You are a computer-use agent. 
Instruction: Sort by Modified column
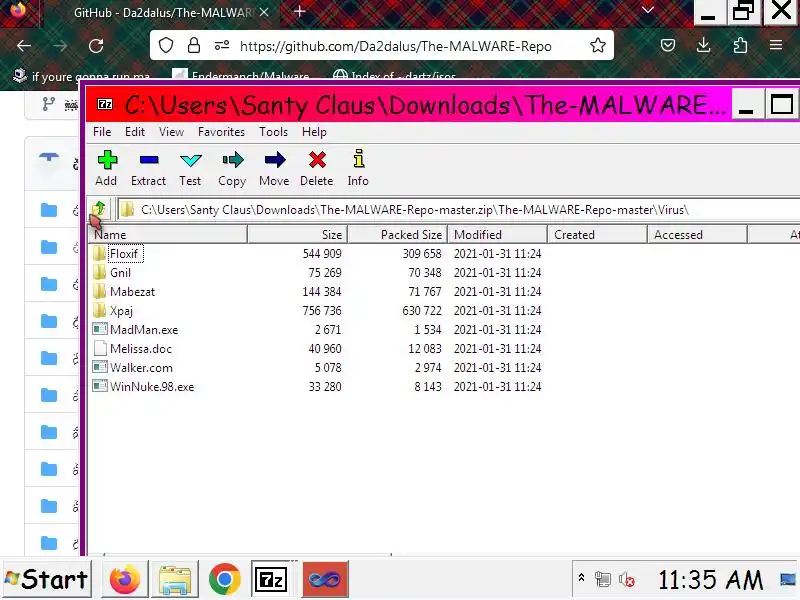[x=497, y=234]
